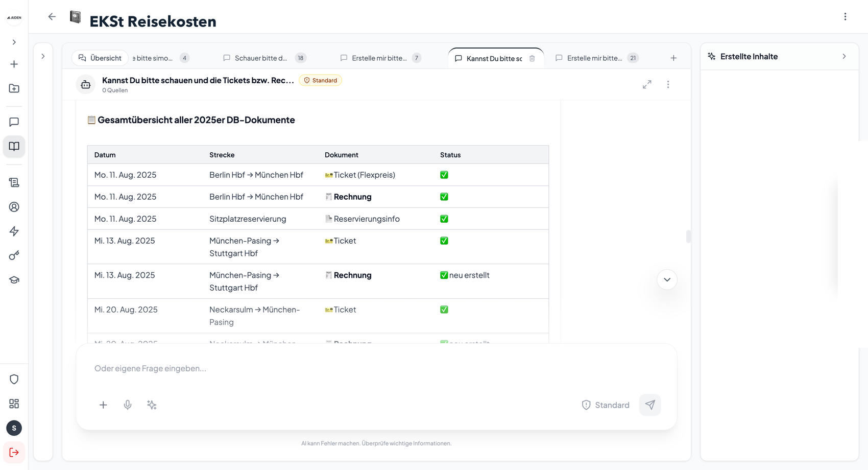
Task: Activate the microphone voice input
Action: point(128,405)
